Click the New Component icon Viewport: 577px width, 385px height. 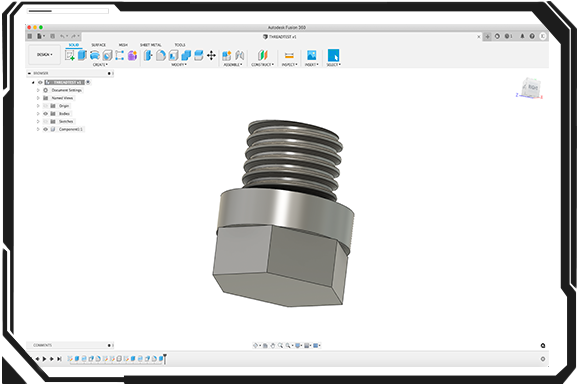tap(227, 56)
